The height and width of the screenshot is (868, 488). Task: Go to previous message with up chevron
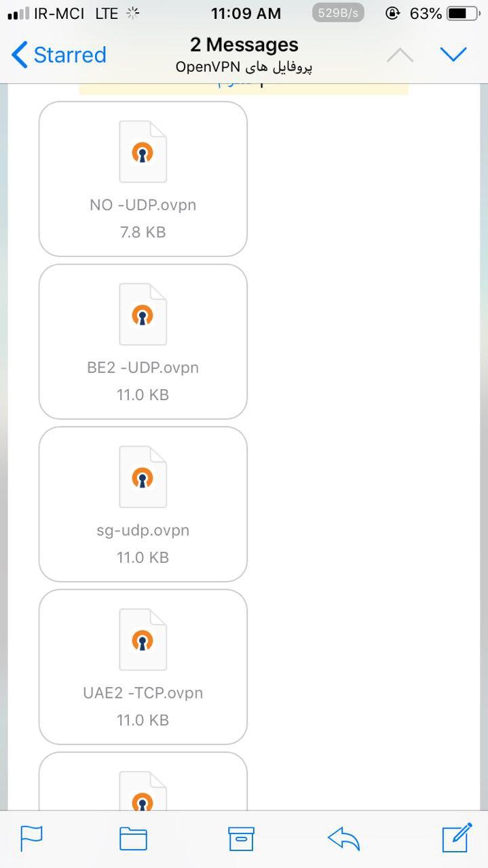(400, 55)
